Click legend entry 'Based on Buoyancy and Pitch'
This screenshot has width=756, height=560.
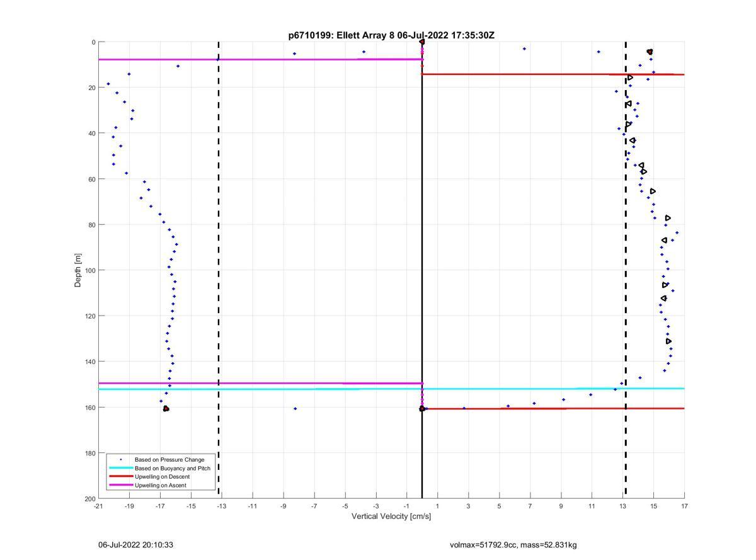point(173,468)
